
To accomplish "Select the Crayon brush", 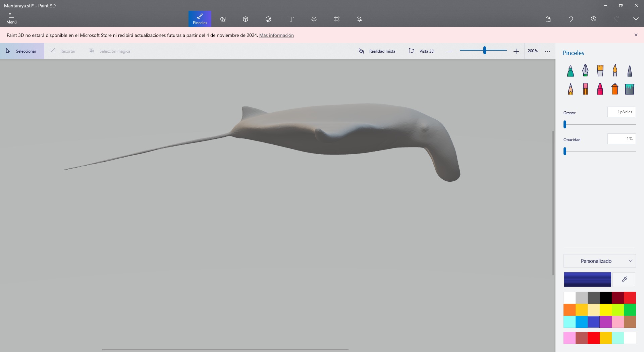I will [x=600, y=89].
